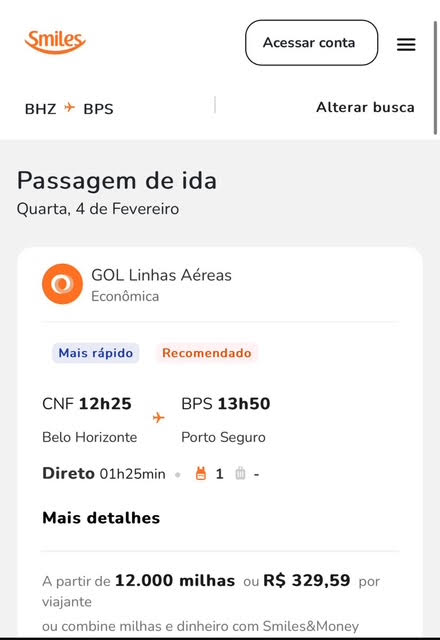Click the GOL Linhas Aéreas airline logo
This screenshot has width=440, height=640.
pos(62,284)
